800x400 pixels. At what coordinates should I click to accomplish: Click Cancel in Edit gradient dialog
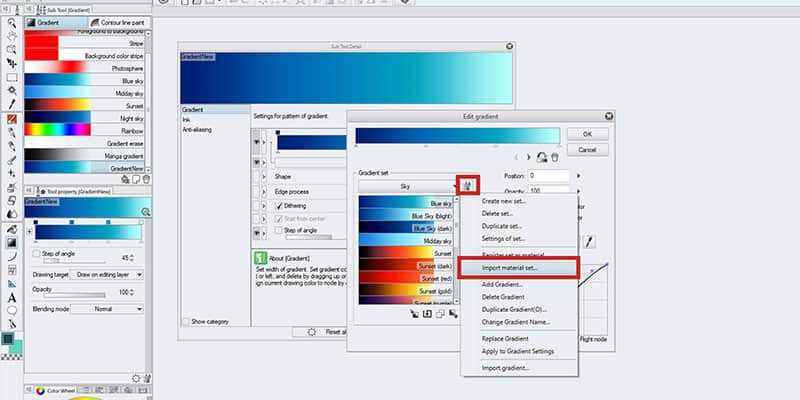[x=587, y=150]
